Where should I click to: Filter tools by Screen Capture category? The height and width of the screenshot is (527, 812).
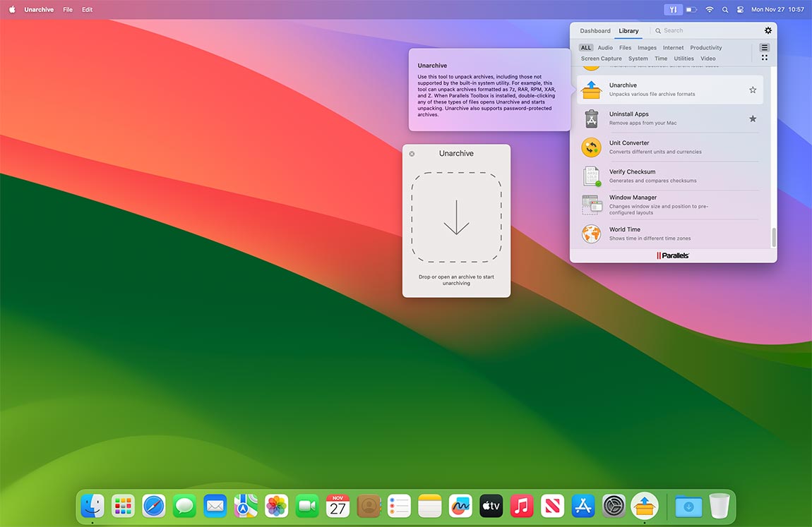tap(601, 59)
